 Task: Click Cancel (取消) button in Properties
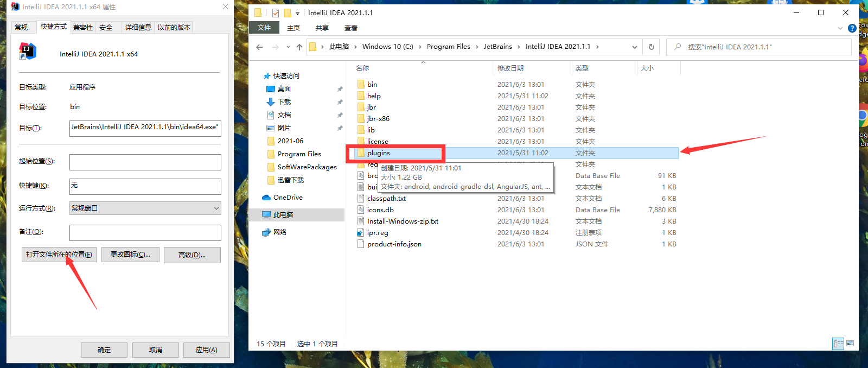click(x=156, y=350)
